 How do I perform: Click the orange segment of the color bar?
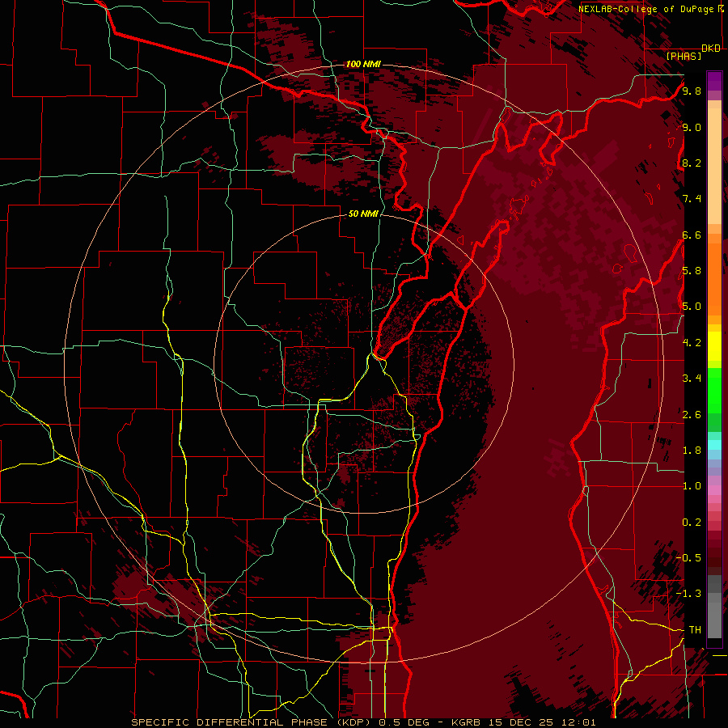[x=714, y=278]
